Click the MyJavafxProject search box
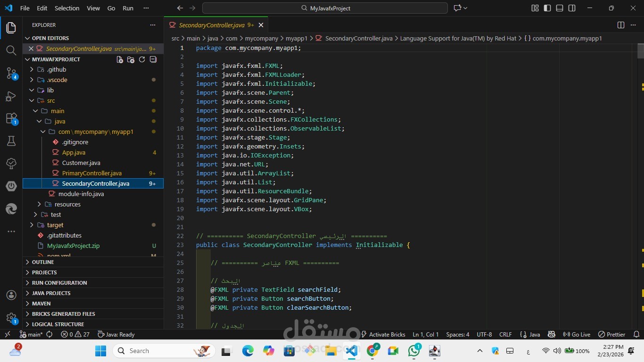Image resolution: width=644 pixels, height=362 pixels. (x=325, y=8)
